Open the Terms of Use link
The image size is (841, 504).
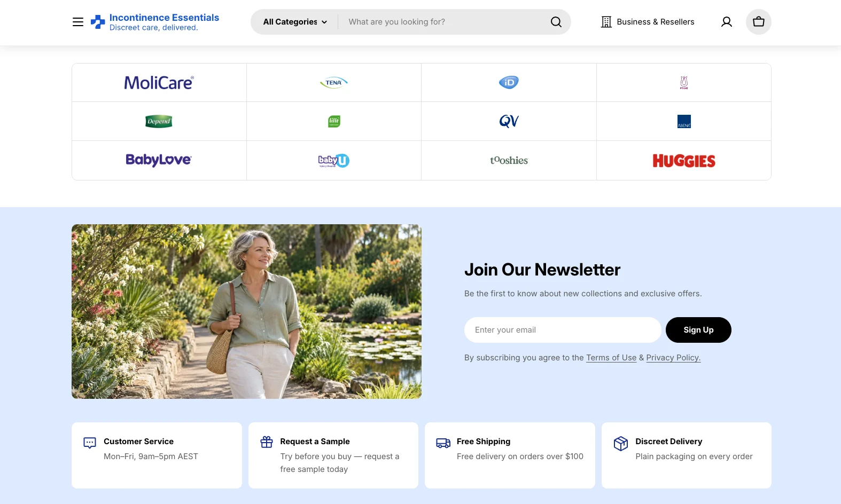coord(611,358)
